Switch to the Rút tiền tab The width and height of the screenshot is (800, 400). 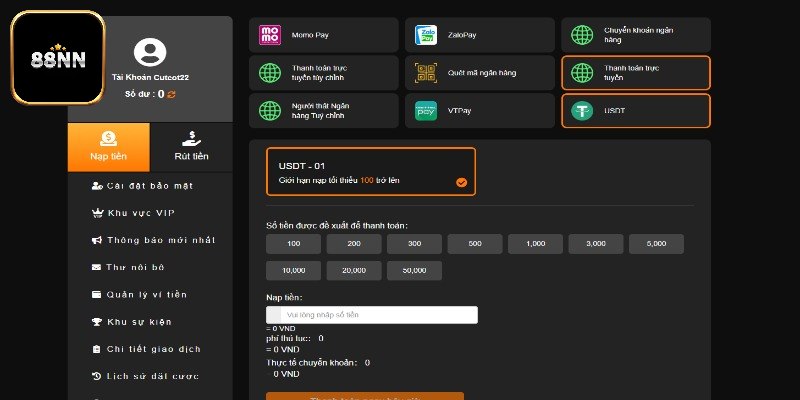pyautogui.click(x=191, y=147)
